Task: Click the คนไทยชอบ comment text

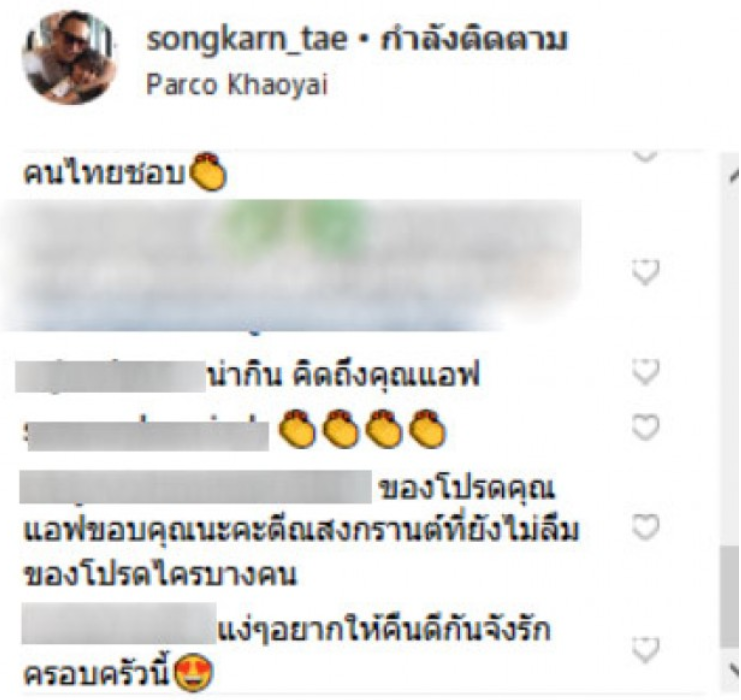Action: (103, 174)
